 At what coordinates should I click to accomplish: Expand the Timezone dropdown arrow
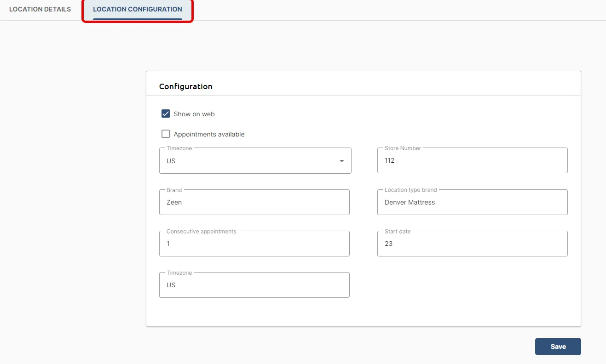point(341,161)
